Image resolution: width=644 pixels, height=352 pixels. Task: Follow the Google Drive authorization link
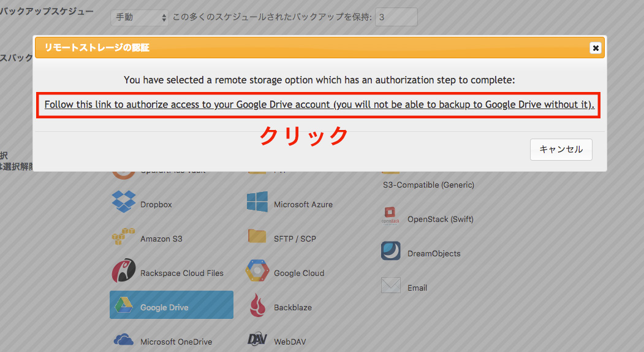pos(319,104)
